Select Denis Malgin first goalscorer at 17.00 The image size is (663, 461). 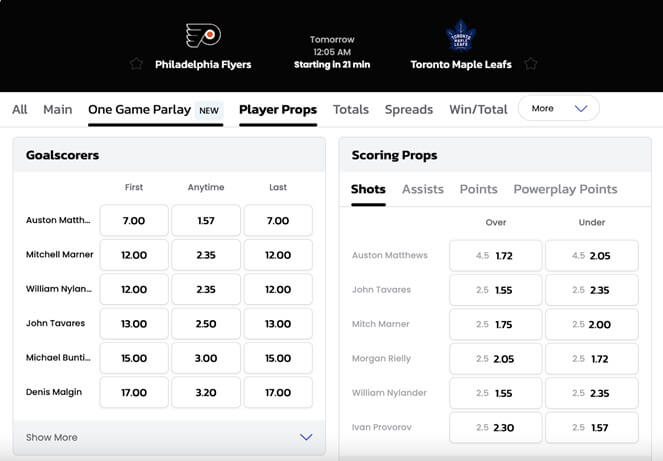coord(134,392)
